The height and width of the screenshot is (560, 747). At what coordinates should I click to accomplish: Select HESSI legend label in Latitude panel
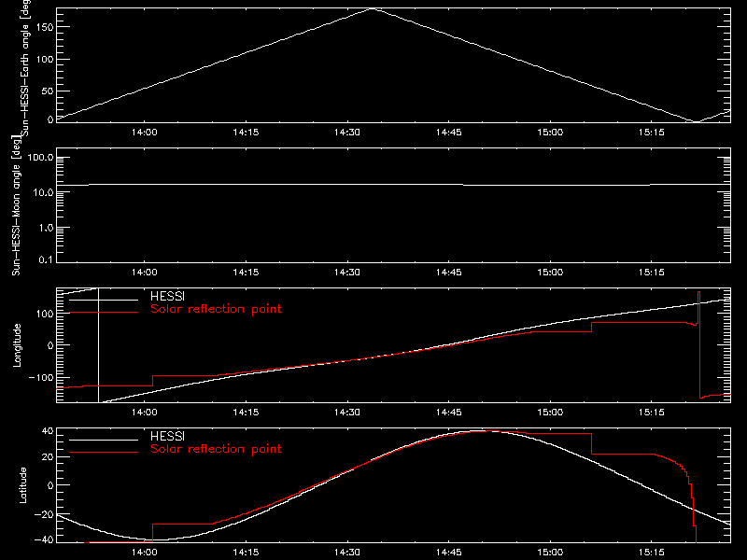click(167, 436)
